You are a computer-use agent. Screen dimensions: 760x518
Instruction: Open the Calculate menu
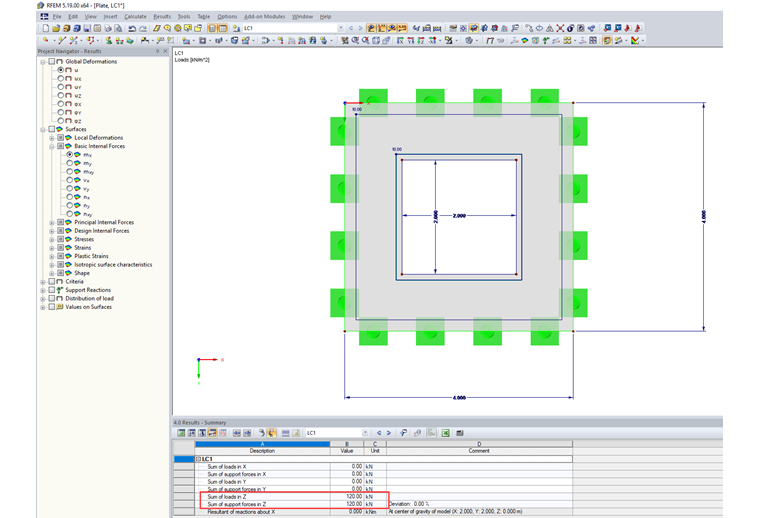point(135,16)
